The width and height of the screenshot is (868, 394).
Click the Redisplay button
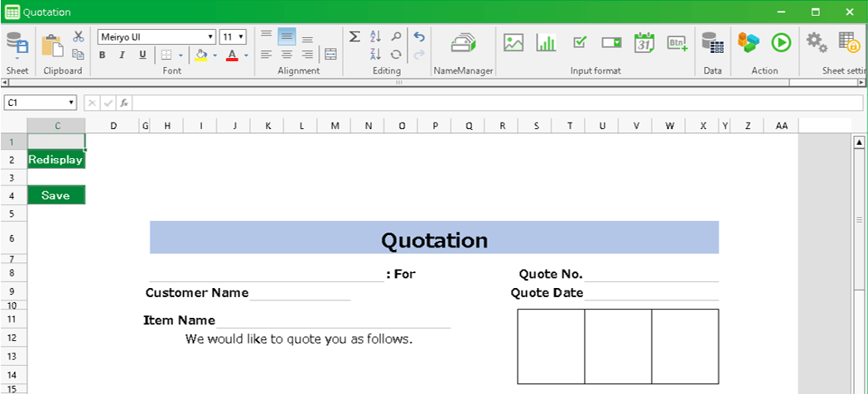coord(55,160)
